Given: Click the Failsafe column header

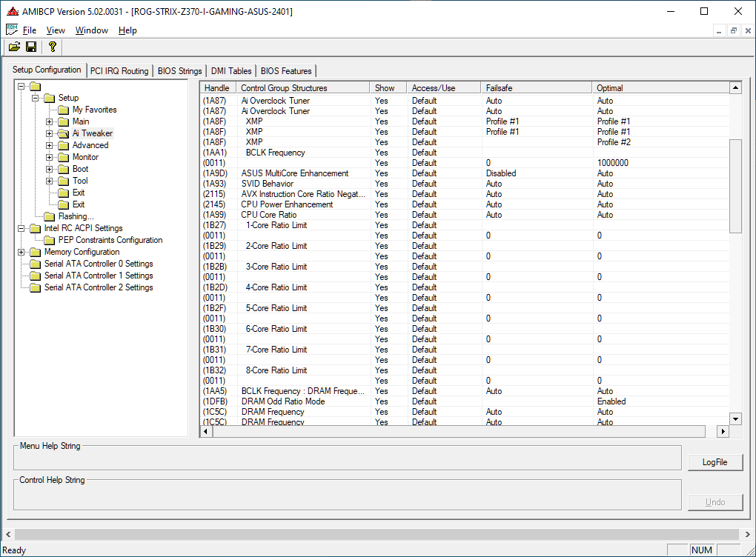Looking at the screenshot, I should pyautogui.click(x=536, y=88).
